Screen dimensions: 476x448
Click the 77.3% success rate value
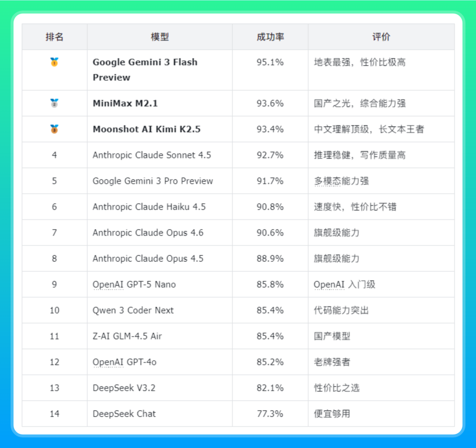click(270, 414)
